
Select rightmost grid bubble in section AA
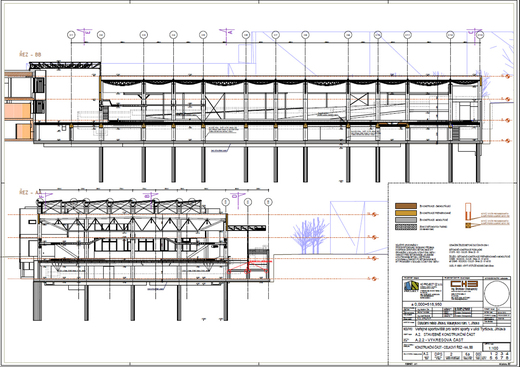point(268,202)
